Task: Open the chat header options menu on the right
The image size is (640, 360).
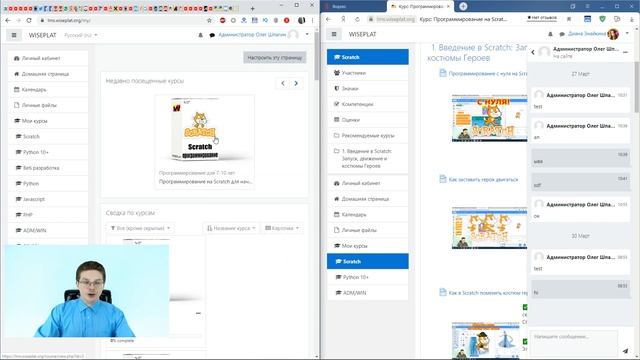Action: pyautogui.click(x=626, y=52)
